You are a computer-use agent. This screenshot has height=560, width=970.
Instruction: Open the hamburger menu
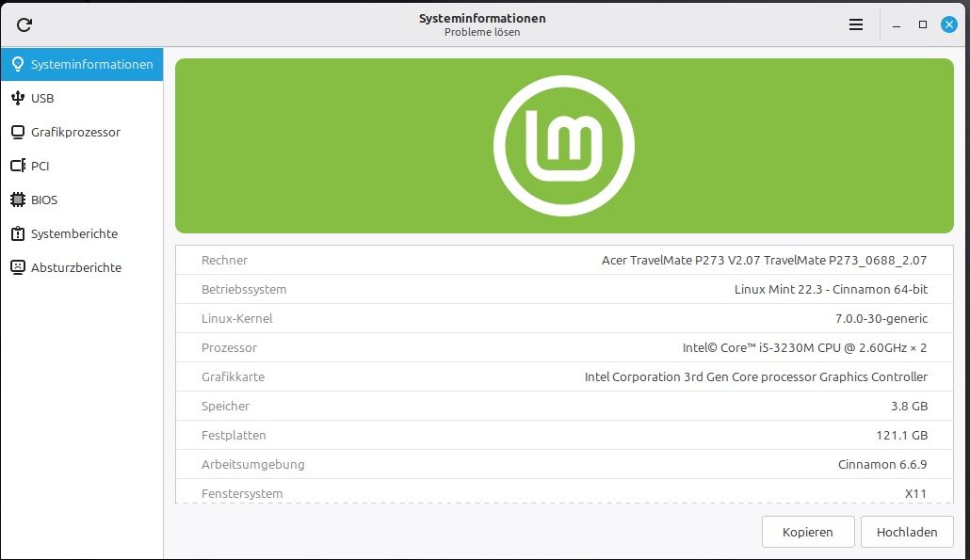point(855,24)
